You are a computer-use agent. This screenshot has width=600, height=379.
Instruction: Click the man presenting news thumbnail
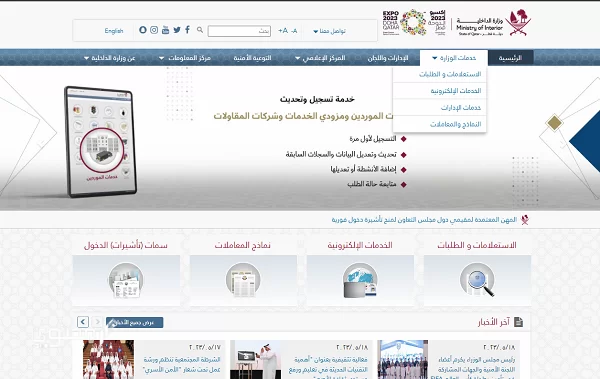pos(256,359)
